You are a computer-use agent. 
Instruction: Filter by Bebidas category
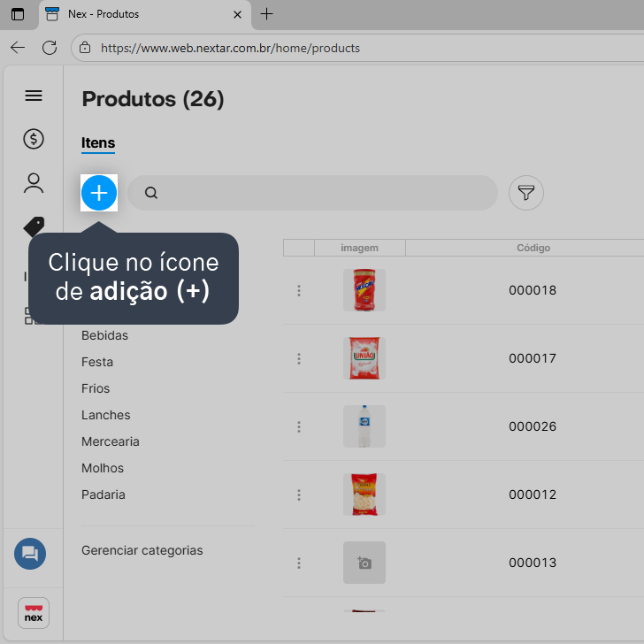tap(104, 335)
